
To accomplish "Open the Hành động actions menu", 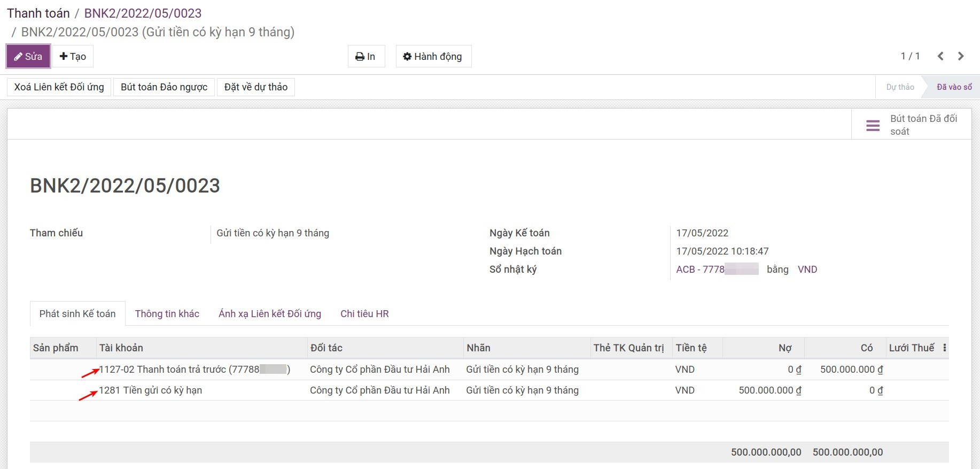I will 433,56.
